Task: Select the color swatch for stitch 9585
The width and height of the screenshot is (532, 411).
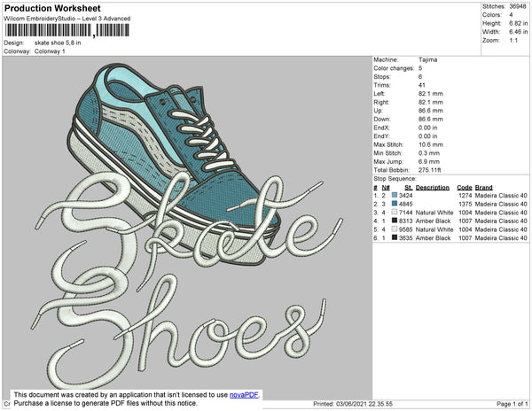Action: point(395,229)
